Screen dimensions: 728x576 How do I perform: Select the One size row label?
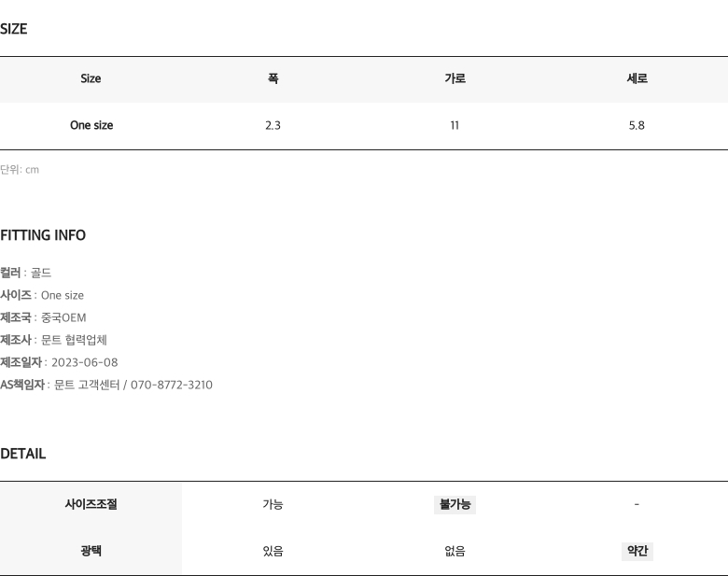[x=91, y=125]
